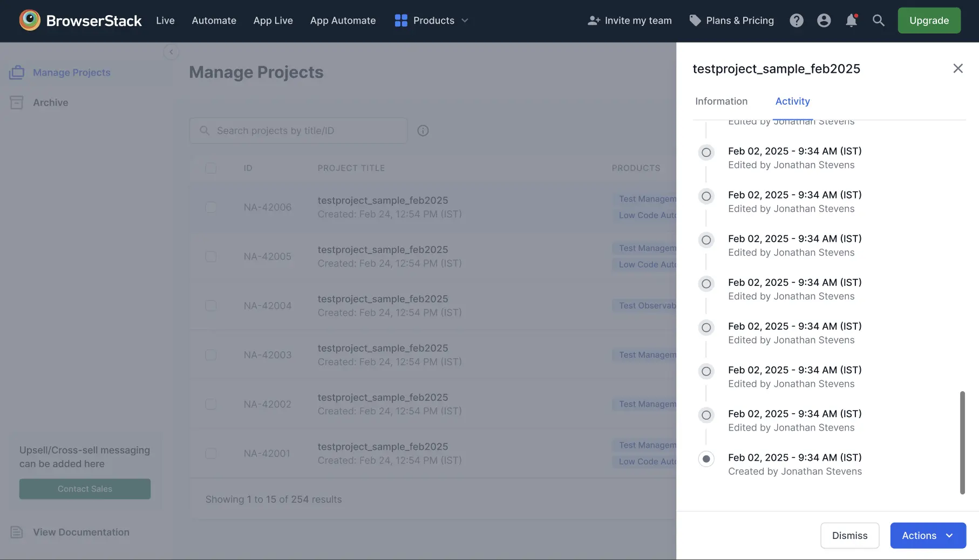Click the NA-42006 project ID cell
979x560 pixels.
tap(267, 207)
